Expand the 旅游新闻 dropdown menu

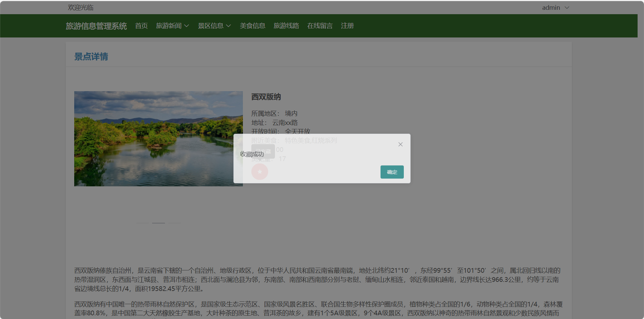[172, 26]
